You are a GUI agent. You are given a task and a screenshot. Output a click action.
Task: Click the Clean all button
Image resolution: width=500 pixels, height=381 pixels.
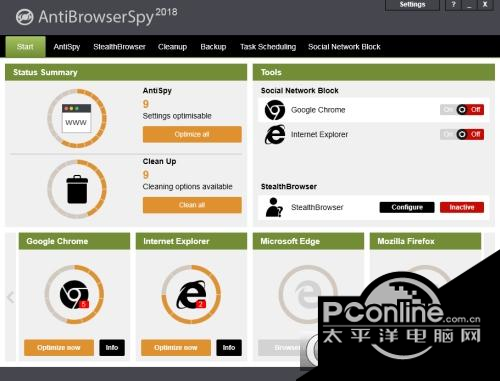coord(192,205)
